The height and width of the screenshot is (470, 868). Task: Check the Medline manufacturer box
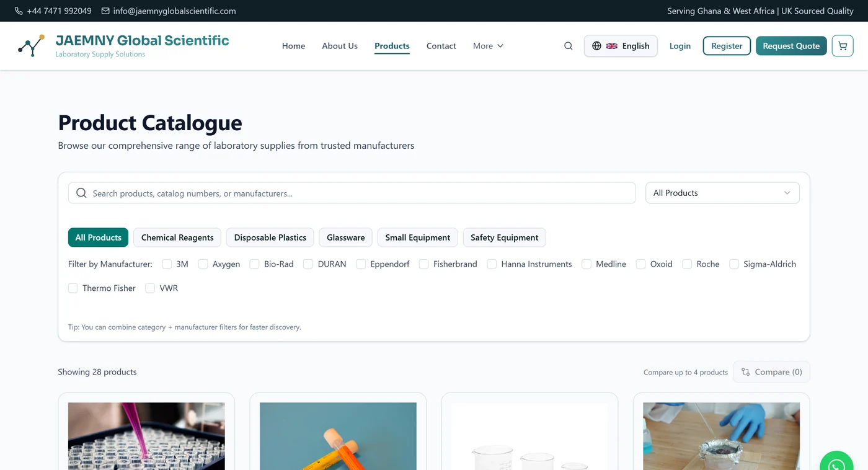click(587, 264)
